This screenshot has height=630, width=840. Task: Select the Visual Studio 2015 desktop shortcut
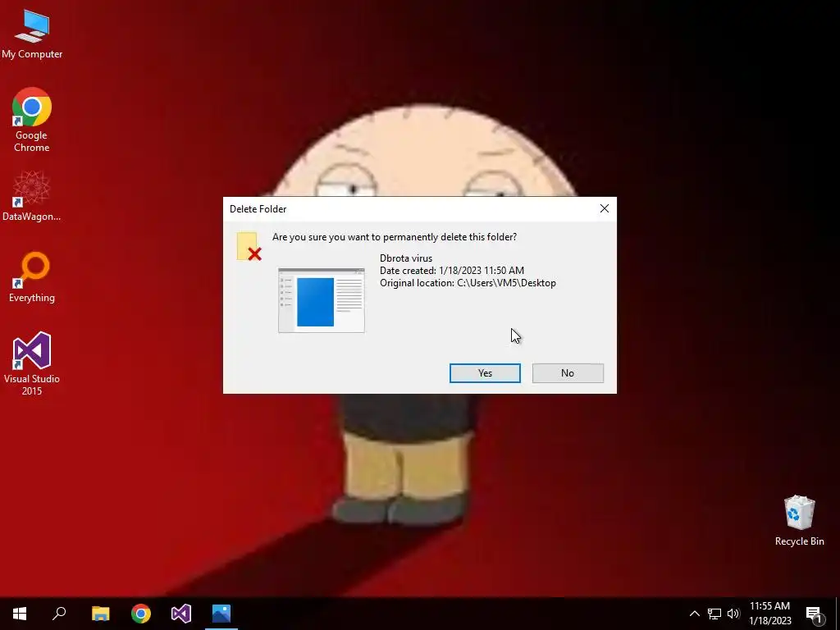point(32,363)
